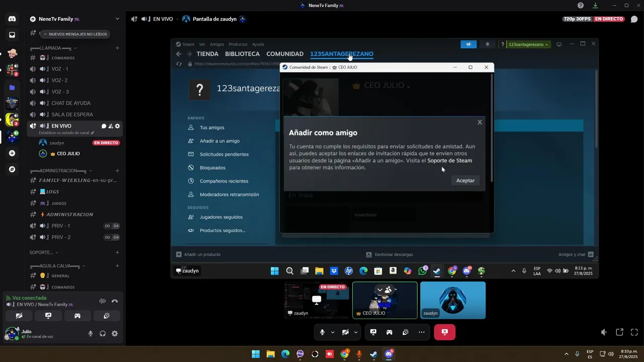Start an activity from the voice connected panel

(x=77, y=316)
